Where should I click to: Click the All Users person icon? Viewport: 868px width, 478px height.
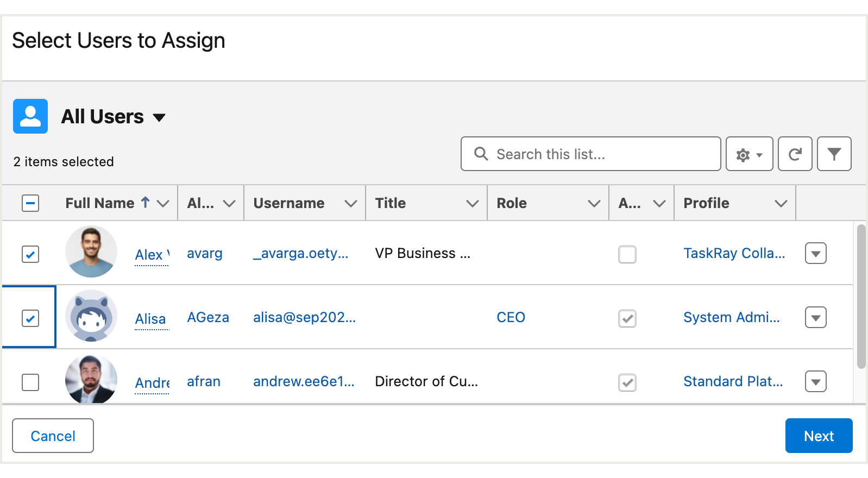30,116
